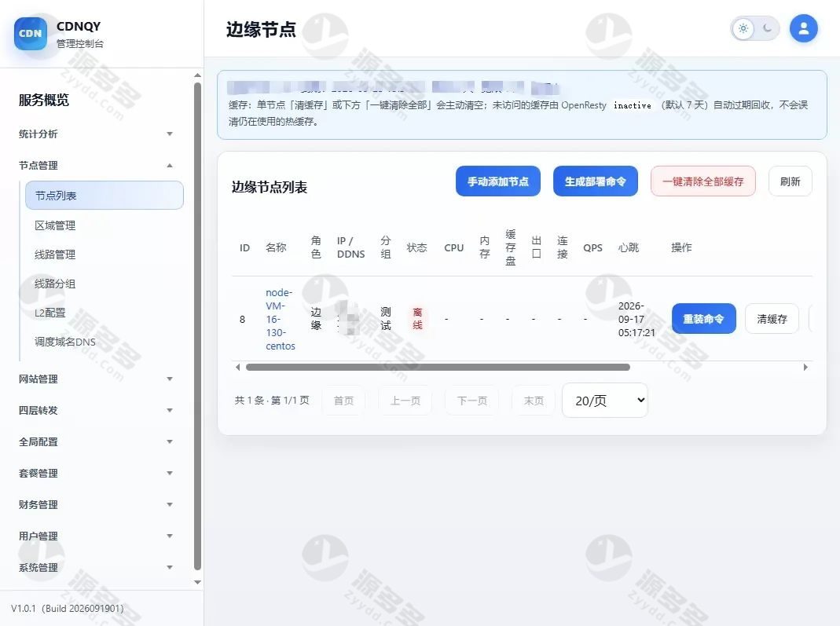
Task: Expand 财务管理 menu section
Action: click(96, 504)
